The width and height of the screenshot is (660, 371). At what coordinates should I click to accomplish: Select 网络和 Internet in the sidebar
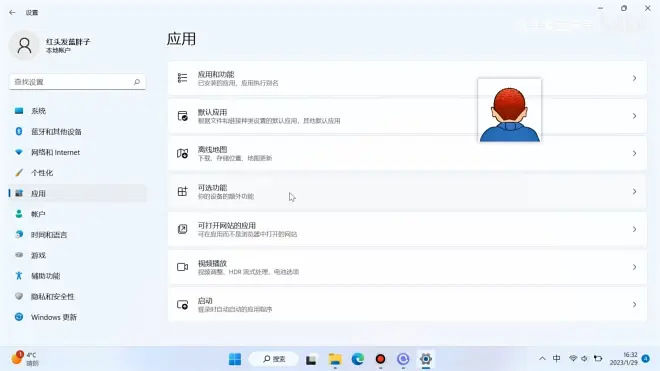(77, 152)
